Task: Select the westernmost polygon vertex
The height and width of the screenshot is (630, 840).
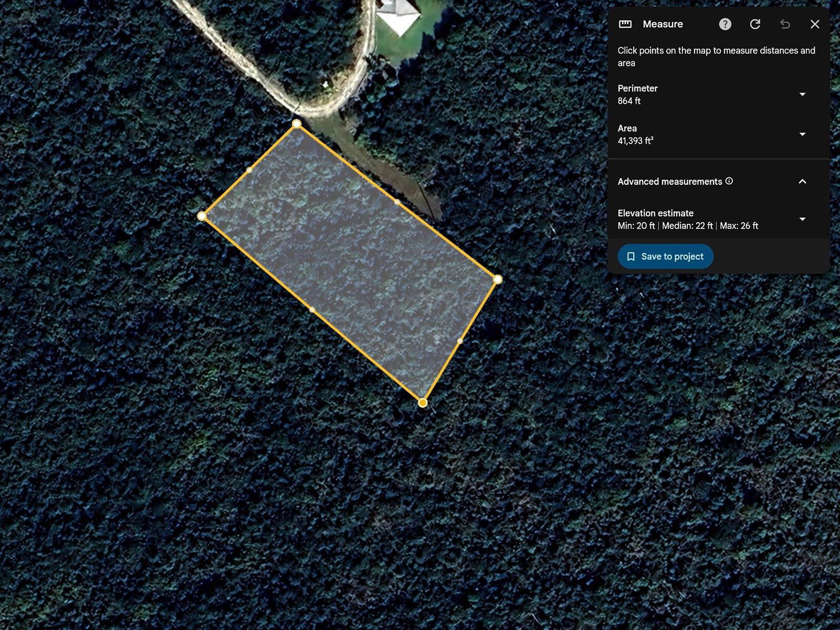Action: pyautogui.click(x=202, y=216)
